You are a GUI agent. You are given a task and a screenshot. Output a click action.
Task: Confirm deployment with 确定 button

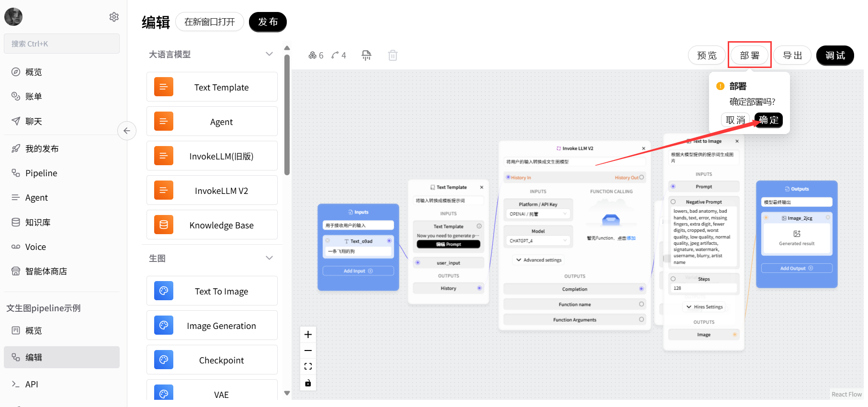tap(768, 120)
